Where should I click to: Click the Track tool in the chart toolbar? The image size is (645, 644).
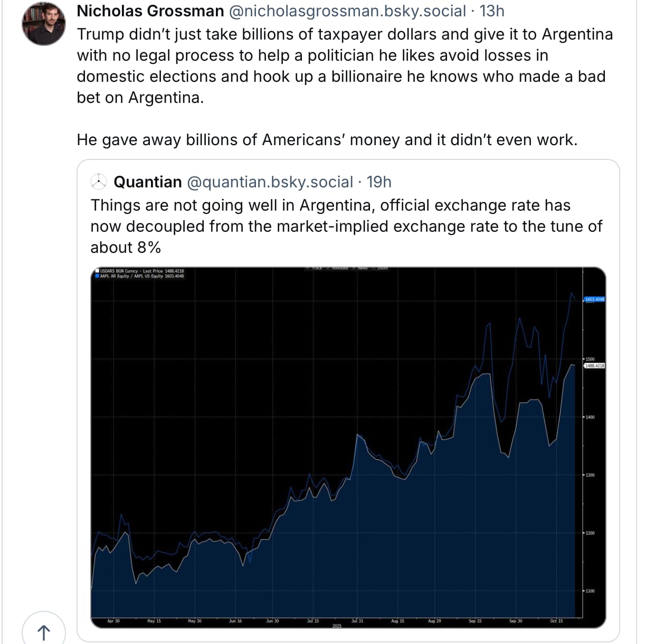(x=316, y=269)
